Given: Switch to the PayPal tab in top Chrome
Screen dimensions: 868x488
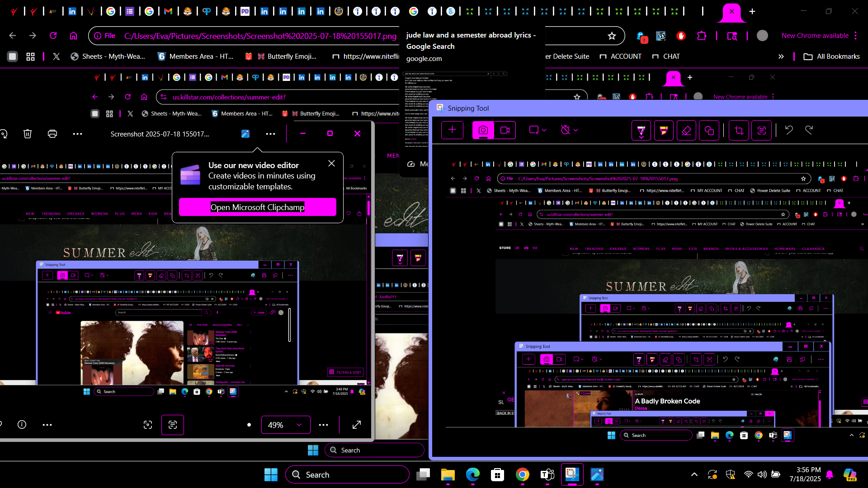Looking at the screenshot, I should [207, 11].
